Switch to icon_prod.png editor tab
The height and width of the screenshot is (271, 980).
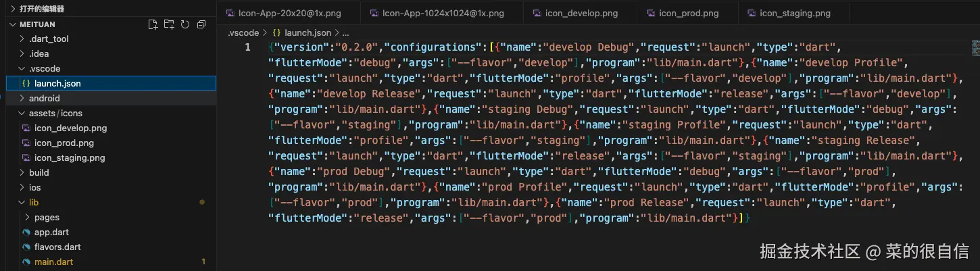click(687, 13)
